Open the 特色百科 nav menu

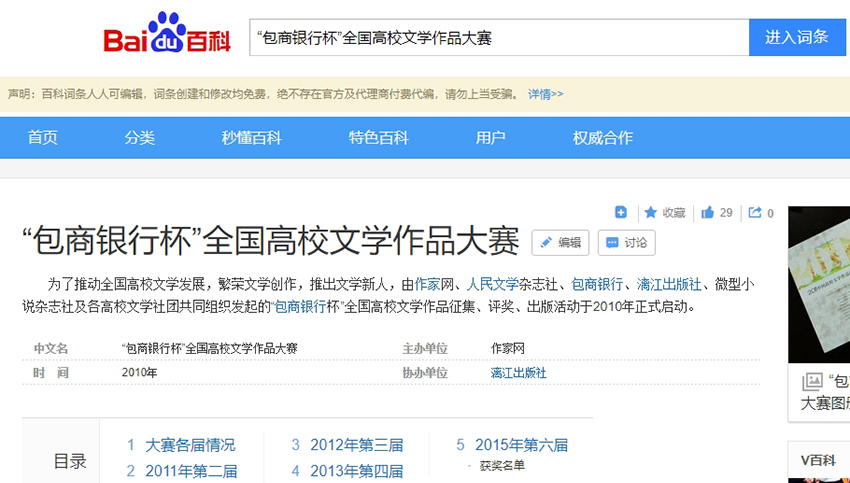coord(378,138)
